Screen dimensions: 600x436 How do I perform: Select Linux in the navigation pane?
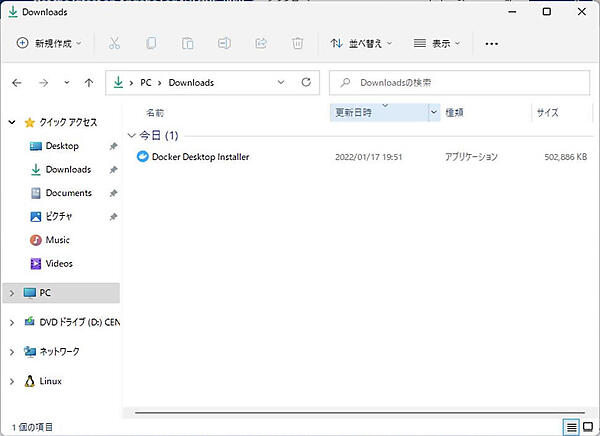[x=51, y=381]
